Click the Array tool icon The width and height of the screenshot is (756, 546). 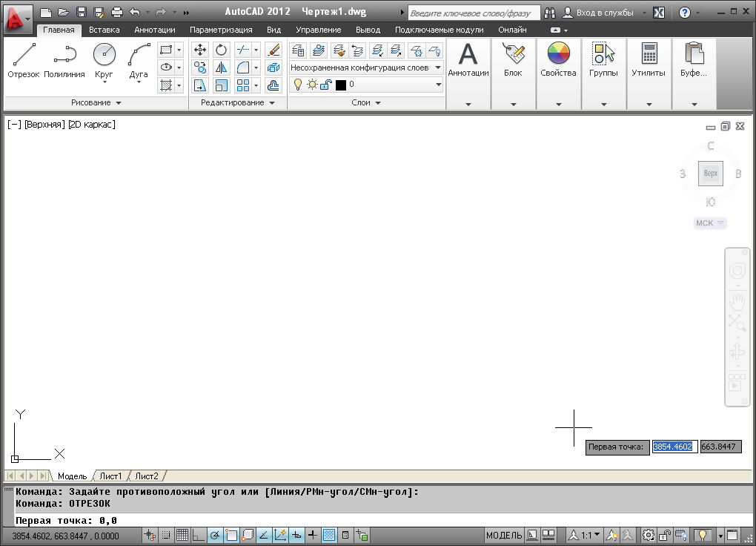coord(243,85)
